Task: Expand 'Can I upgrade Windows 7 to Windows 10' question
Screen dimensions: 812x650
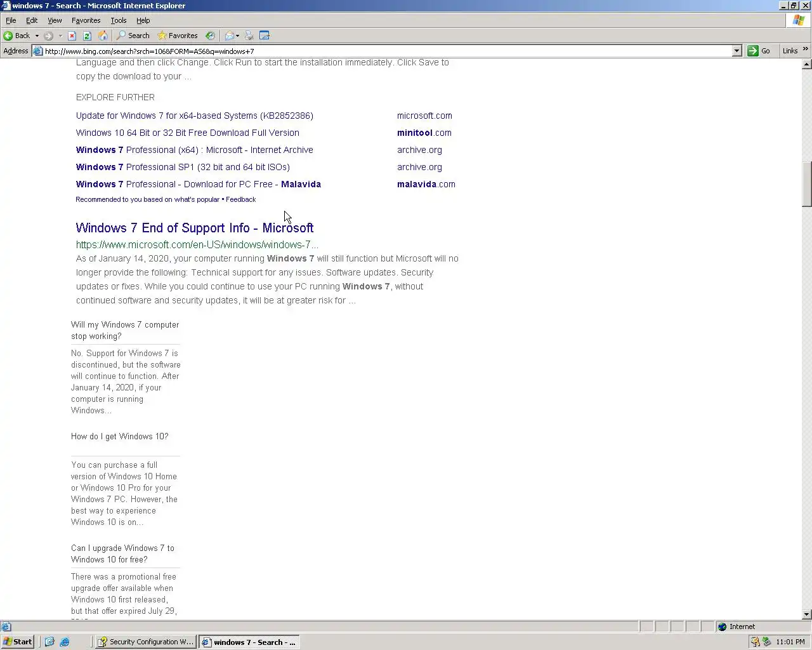Action: point(122,554)
